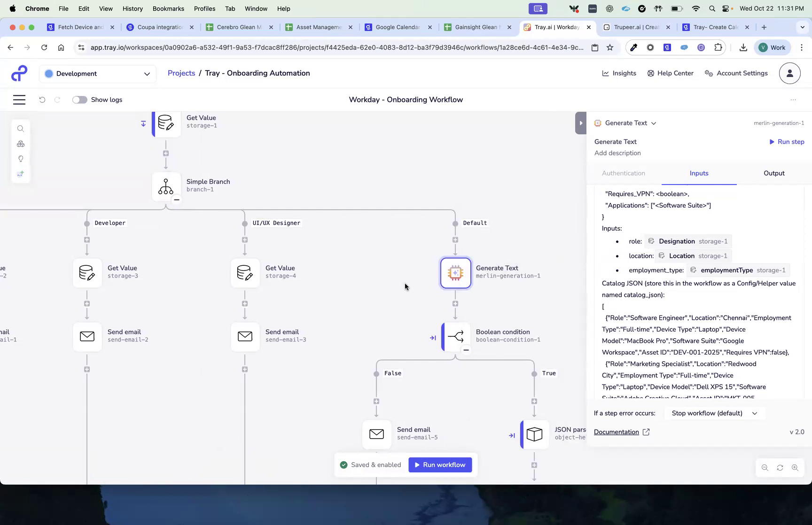Image resolution: width=812 pixels, height=525 pixels.
Task: Enable the Show logs toggle
Action: (79, 100)
